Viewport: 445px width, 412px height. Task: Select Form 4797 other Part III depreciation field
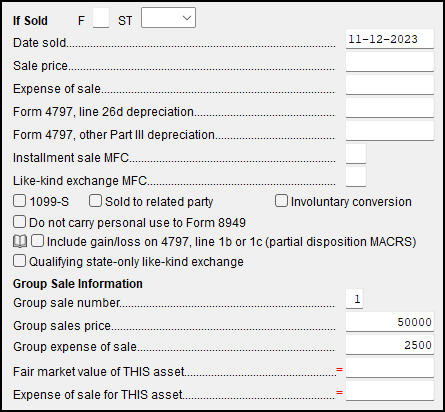pos(390,131)
